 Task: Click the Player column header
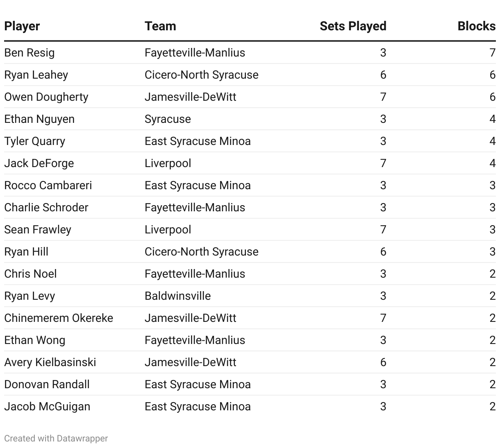click(x=22, y=26)
